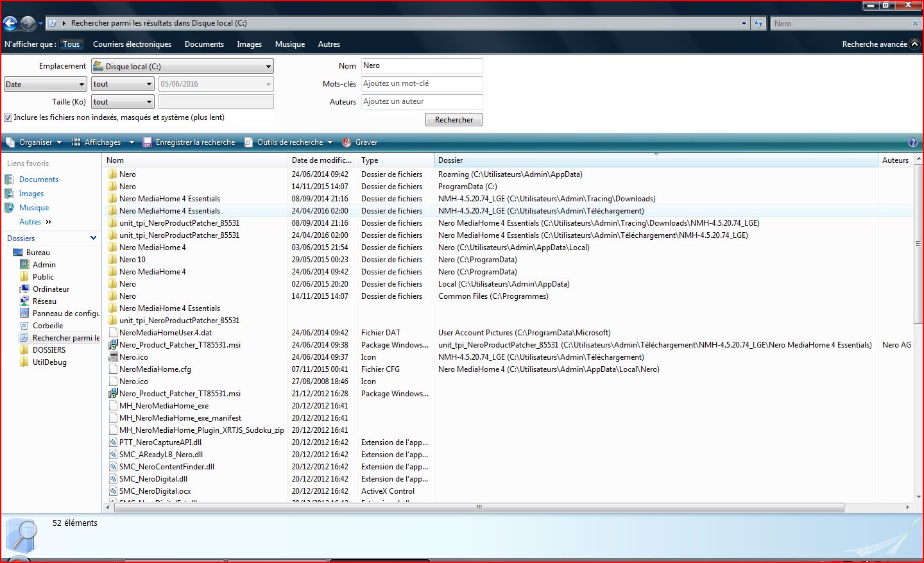Sort by Date de modification column
The height and width of the screenshot is (563, 924).
[x=322, y=160]
